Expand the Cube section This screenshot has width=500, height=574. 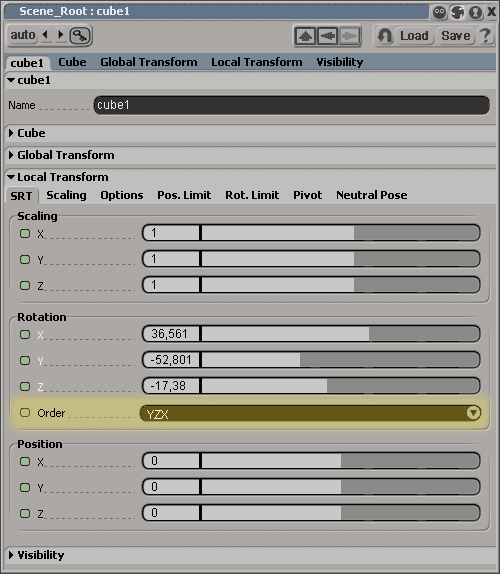(11, 133)
